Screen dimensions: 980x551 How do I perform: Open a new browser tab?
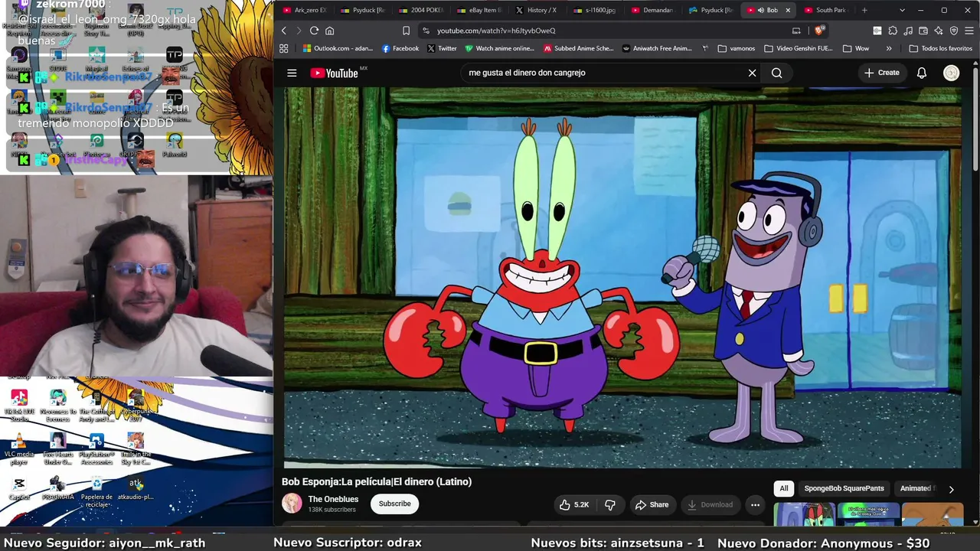tap(864, 10)
